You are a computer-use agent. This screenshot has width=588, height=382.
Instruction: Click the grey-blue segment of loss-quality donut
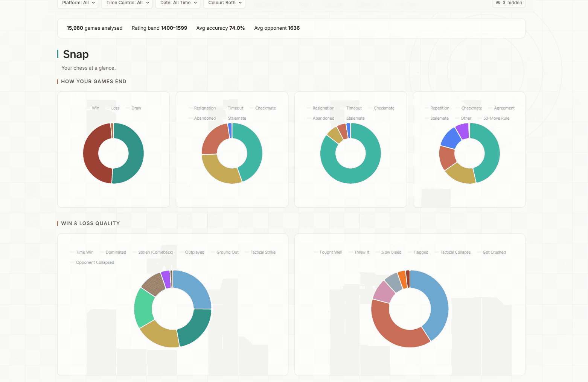(393, 283)
